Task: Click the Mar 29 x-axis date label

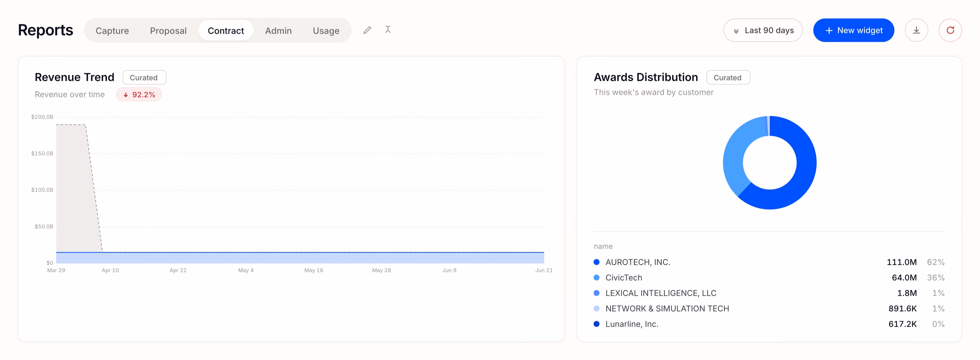Action: [56, 270]
